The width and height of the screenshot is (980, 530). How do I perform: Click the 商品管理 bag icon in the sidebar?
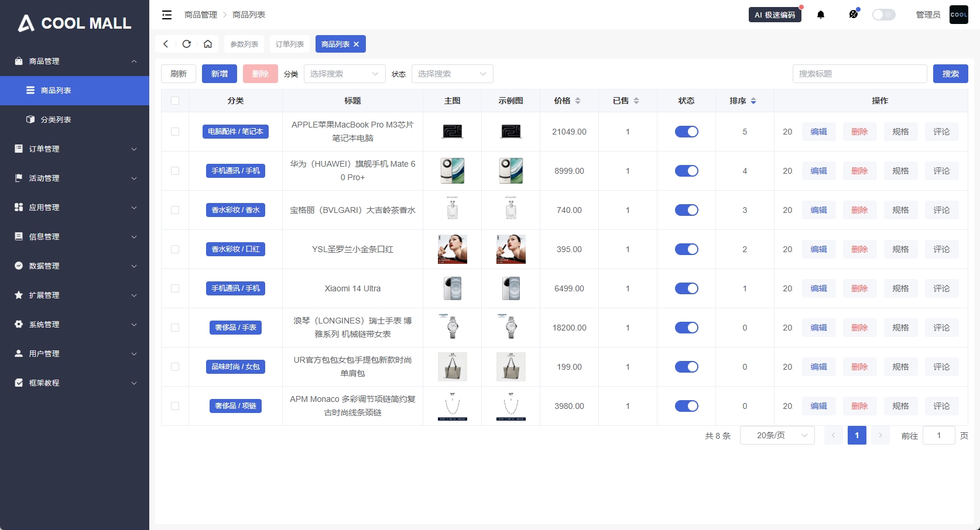pos(19,61)
